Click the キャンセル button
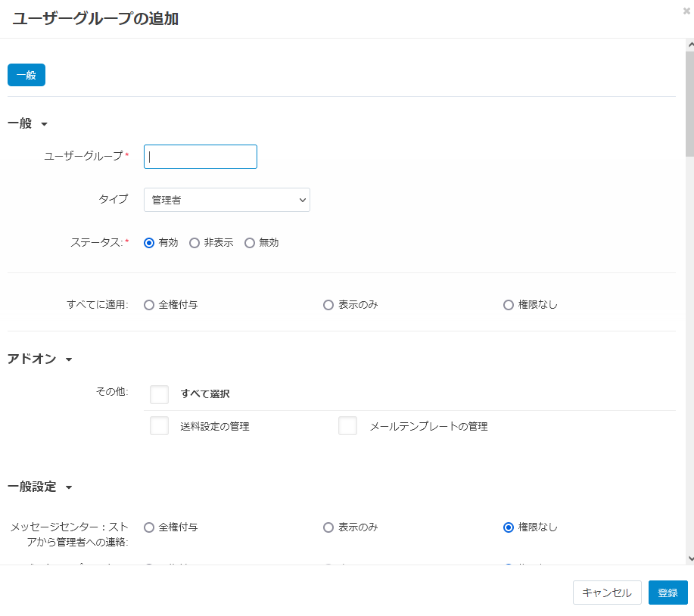The height and width of the screenshot is (616, 694). (x=607, y=593)
